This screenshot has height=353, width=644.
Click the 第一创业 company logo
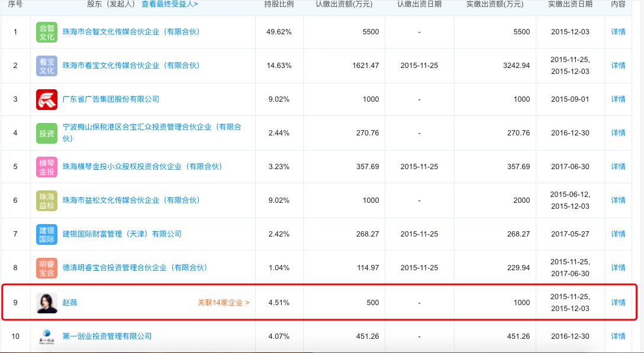(46, 336)
